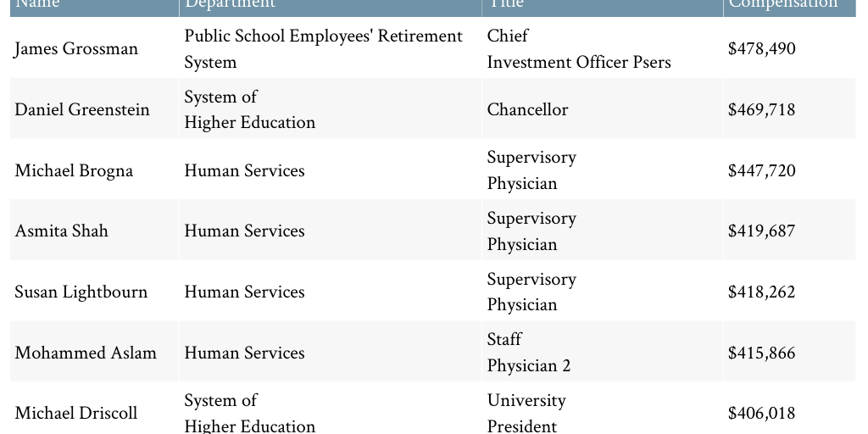Select the $418,262 compensation value
This screenshot has width=868, height=434.
coord(761,292)
